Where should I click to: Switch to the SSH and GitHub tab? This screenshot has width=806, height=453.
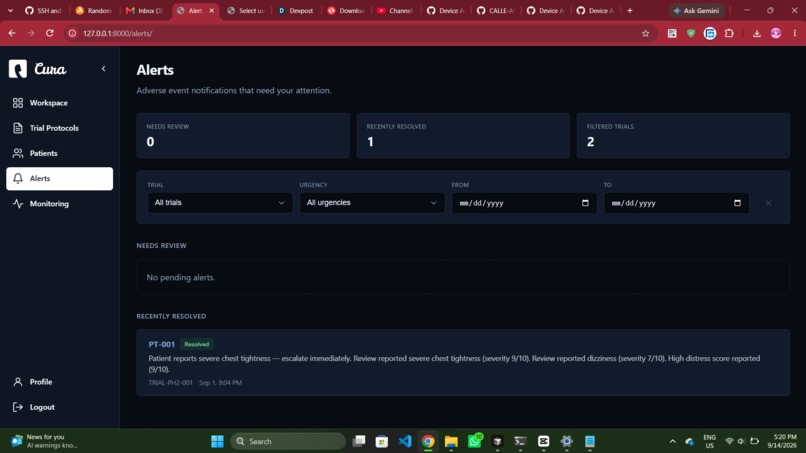(43, 10)
